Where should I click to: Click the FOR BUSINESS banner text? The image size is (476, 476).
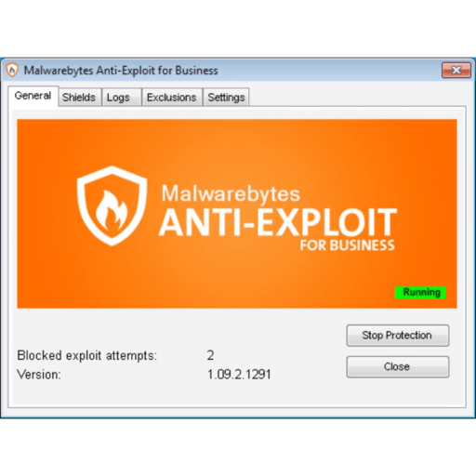tap(348, 245)
